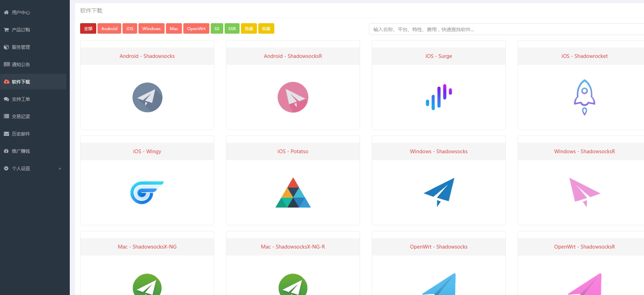Click the iOS - Potatso title
The image size is (644, 295).
pyautogui.click(x=293, y=151)
